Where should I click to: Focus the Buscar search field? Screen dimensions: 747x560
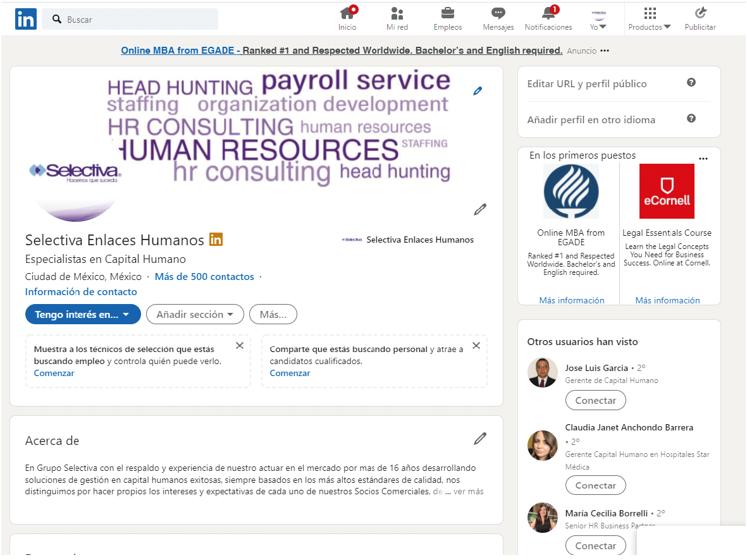[x=130, y=19]
